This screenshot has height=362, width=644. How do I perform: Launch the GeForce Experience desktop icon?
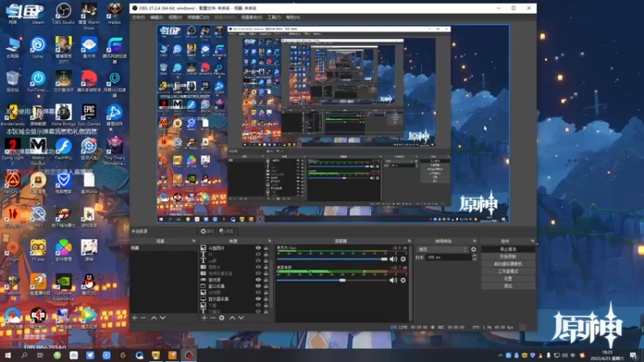(x=64, y=286)
